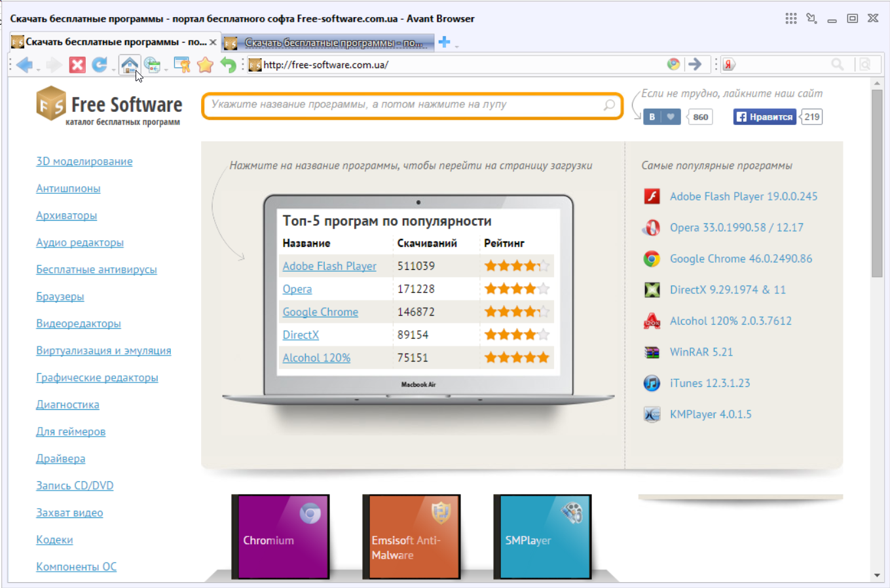Open the Avant menu grid icon in title bar
The height and width of the screenshot is (588, 890).
click(x=791, y=18)
